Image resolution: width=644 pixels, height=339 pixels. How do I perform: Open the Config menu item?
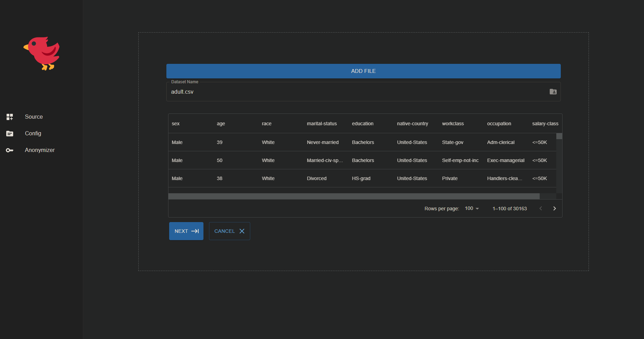tap(33, 134)
